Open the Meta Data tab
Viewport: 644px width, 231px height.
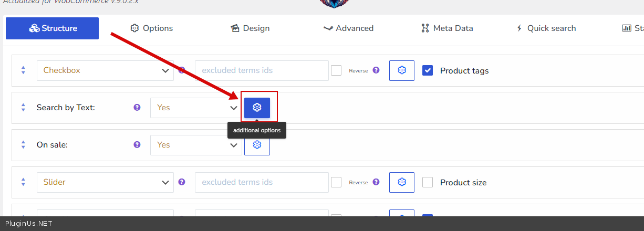click(x=447, y=28)
